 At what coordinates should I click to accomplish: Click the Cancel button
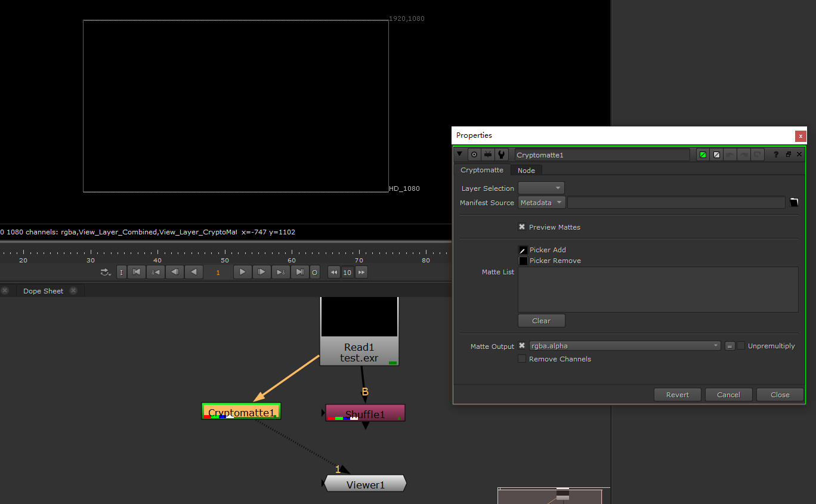(728, 395)
